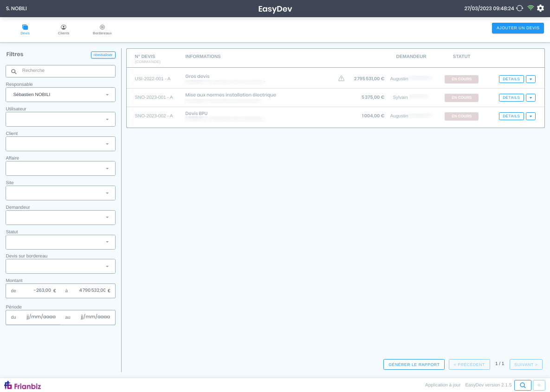The width and height of the screenshot is (550, 392).
Task: Click En cours status of Mise aux normes
Action: click(x=461, y=97)
